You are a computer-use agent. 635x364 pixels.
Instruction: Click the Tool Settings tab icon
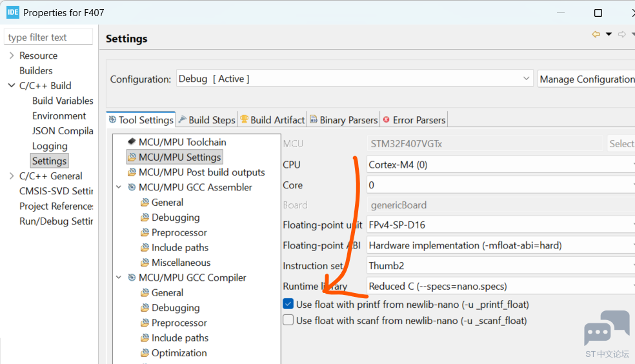coord(112,119)
